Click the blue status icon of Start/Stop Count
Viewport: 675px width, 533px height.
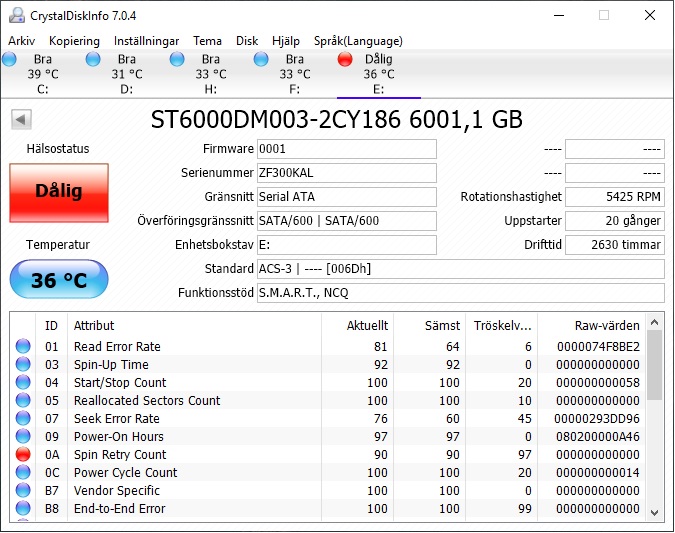23,383
